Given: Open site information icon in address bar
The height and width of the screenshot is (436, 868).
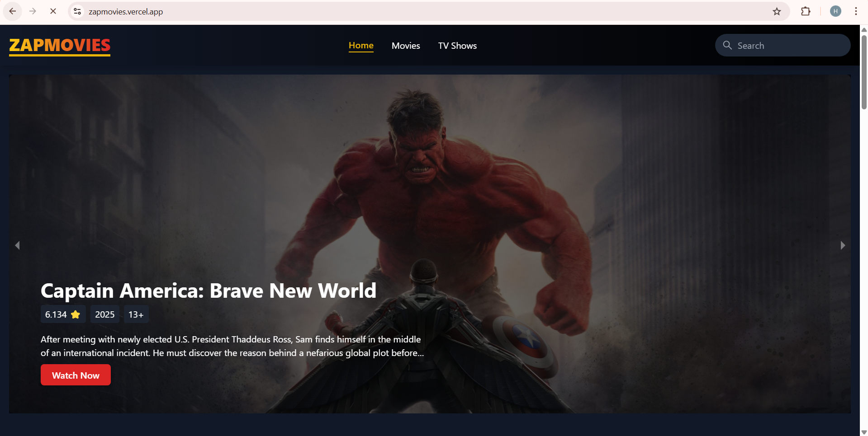Looking at the screenshot, I should 77,11.
